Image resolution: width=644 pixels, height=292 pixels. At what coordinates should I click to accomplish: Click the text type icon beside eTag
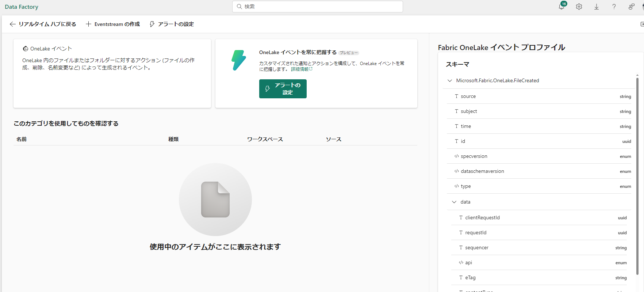(461, 277)
